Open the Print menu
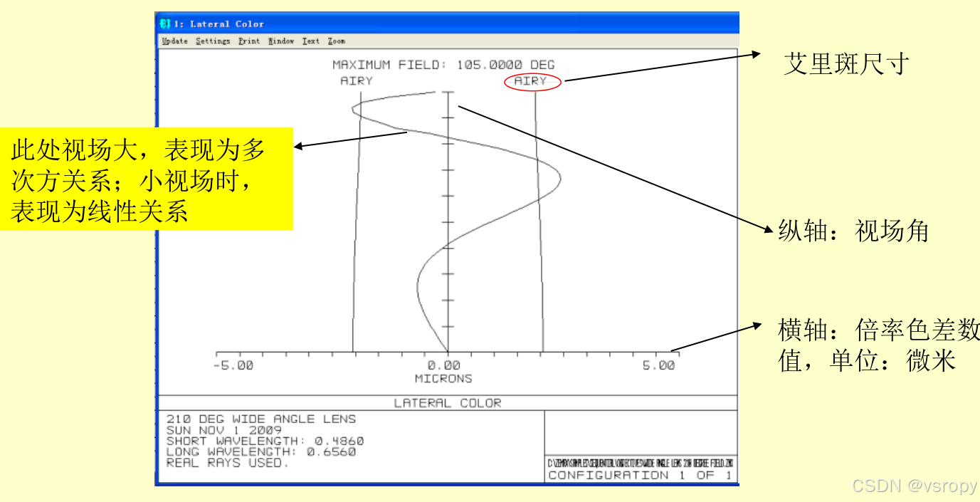980x502 pixels. click(248, 41)
